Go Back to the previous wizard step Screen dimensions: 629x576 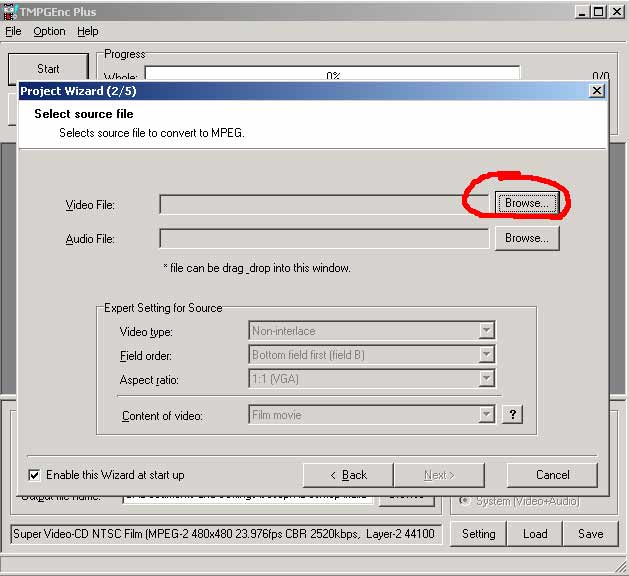tap(348, 475)
